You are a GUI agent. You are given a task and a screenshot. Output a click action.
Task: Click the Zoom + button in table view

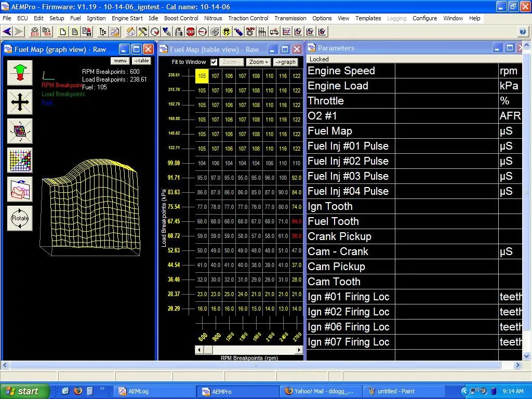(258, 62)
